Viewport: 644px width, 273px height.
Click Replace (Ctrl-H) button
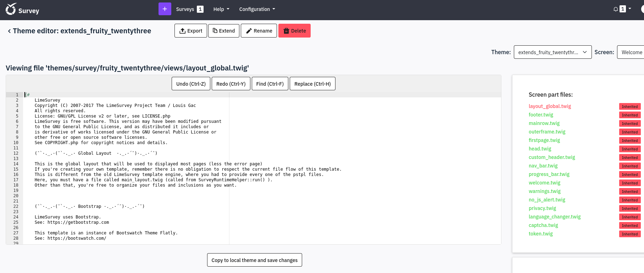(312, 84)
